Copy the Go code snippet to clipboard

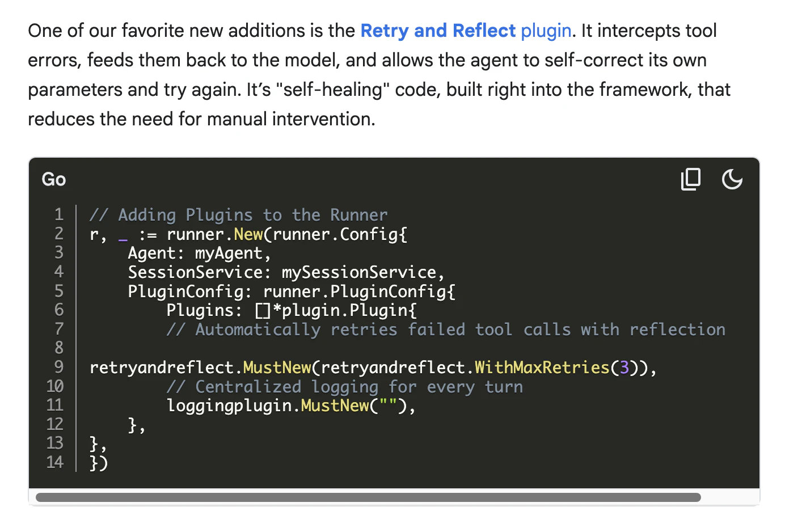point(690,179)
